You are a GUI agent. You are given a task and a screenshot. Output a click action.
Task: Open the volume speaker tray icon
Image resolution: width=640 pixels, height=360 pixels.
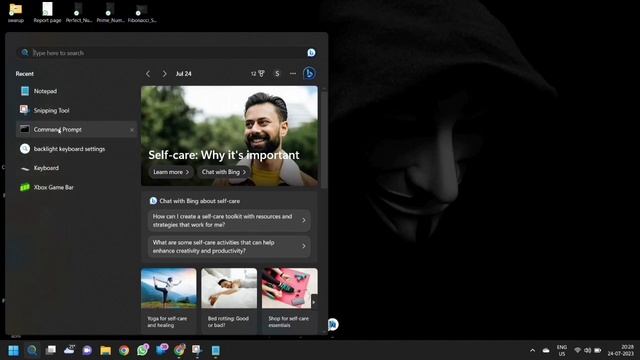[x=587, y=351]
